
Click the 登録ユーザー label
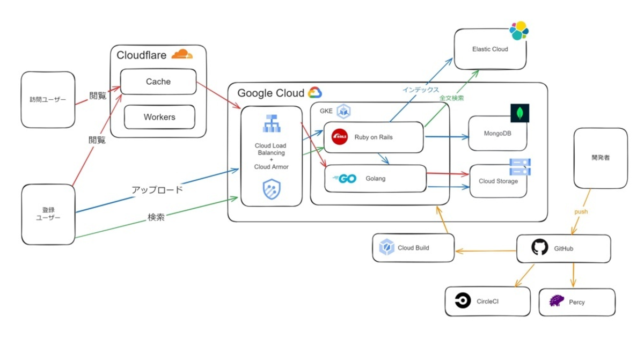pos(48,214)
